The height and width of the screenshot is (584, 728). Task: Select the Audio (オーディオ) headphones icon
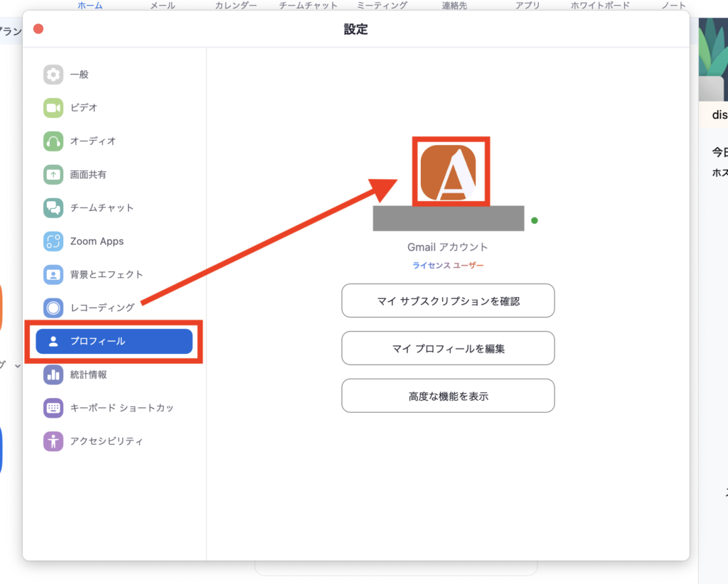pyautogui.click(x=53, y=141)
